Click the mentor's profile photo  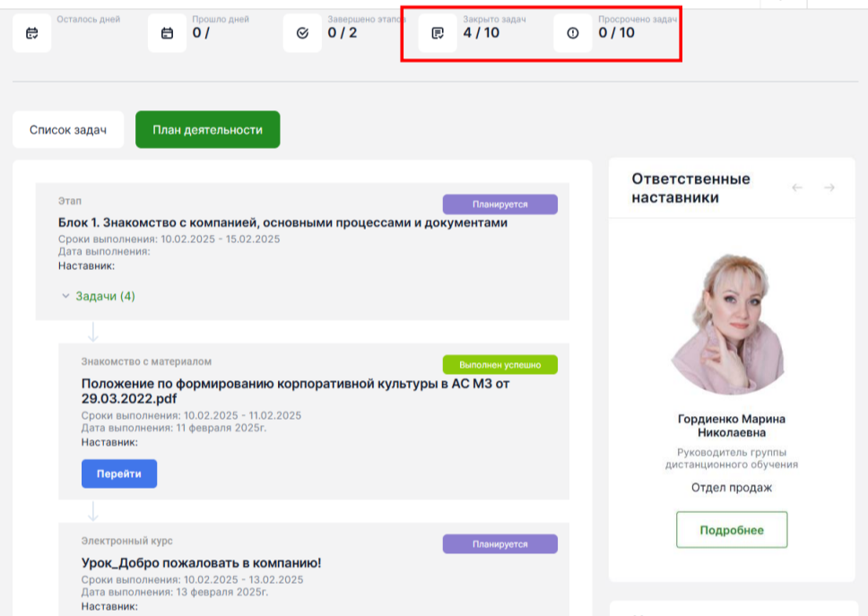tap(732, 325)
